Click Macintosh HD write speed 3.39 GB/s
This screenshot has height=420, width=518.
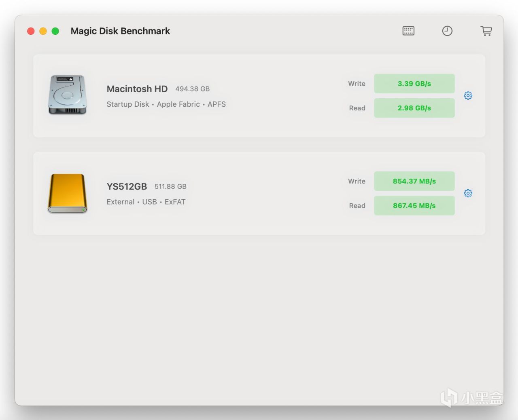[x=414, y=84]
